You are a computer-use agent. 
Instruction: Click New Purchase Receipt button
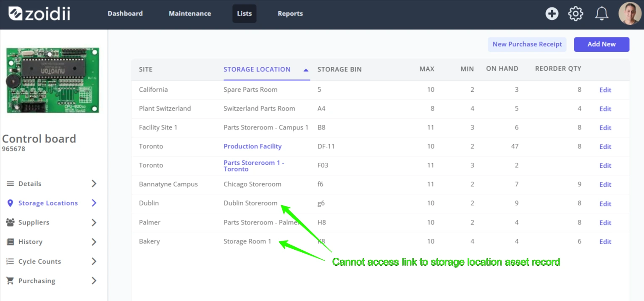point(527,44)
